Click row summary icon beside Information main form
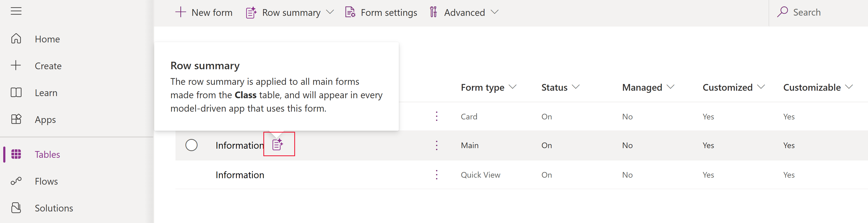Viewport: 868px width, 223px height. point(278,144)
